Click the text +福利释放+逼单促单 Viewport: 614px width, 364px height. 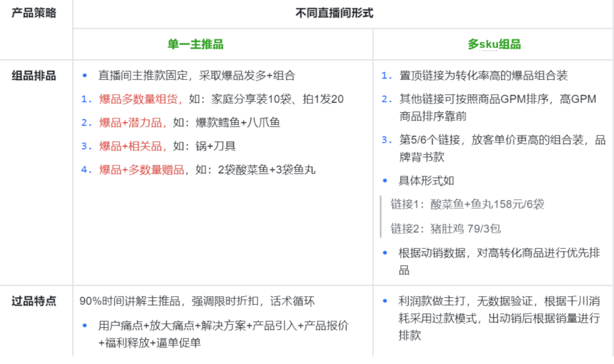click(150, 342)
